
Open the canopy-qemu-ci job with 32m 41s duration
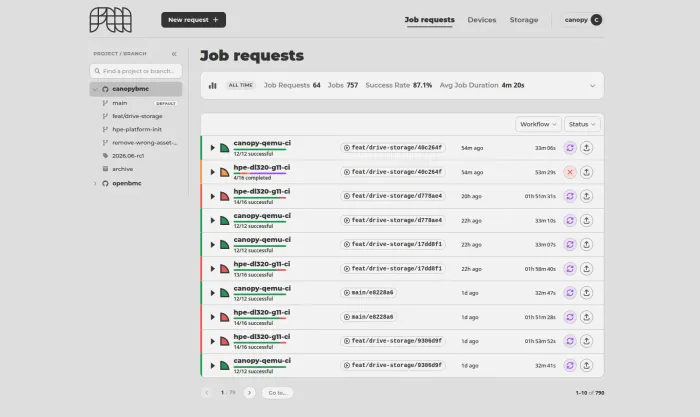pyautogui.click(x=262, y=361)
